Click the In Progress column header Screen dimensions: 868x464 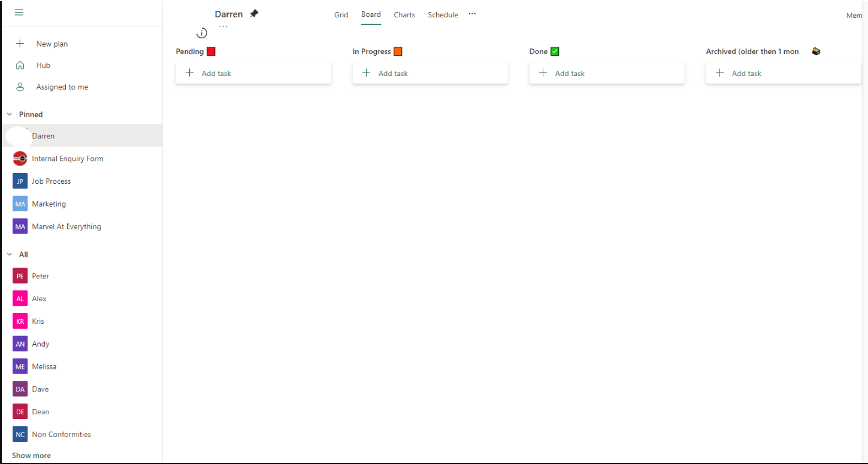[x=377, y=51]
